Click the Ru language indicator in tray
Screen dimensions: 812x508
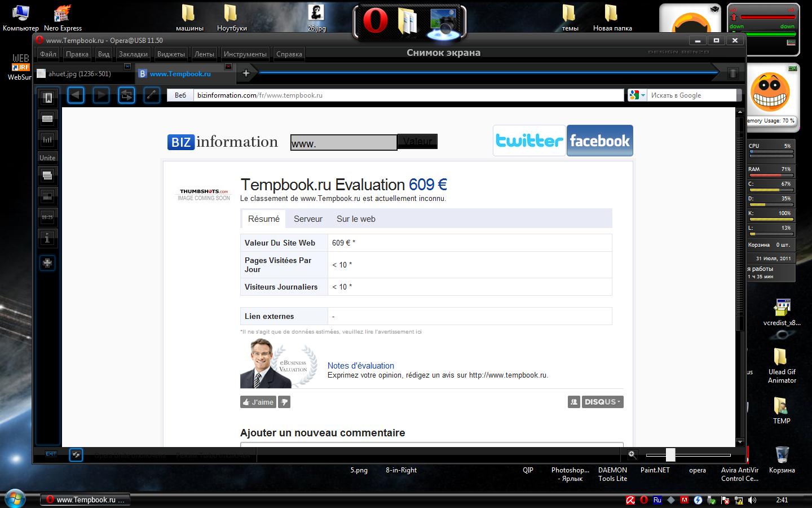tap(657, 500)
